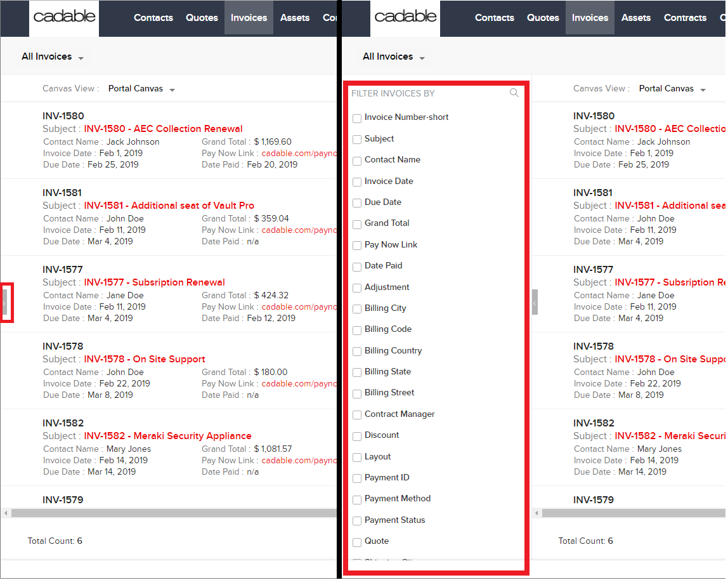Image resolution: width=728 pixels, height=580 pixels.
Task: Click the cadable logo in right window
Action: pos(405,17)
